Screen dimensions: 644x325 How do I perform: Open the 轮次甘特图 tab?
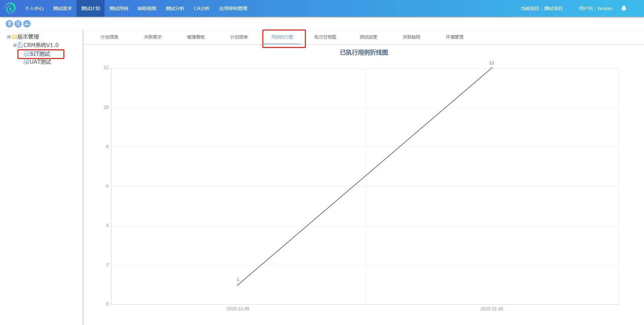(325, 37)
